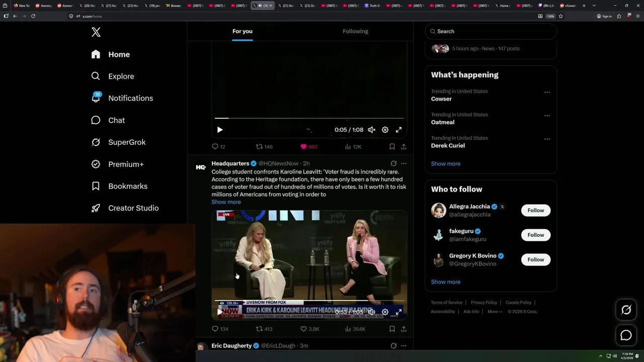Image resolution: width=644 pixels, height=362 pixels.
Task: Open Creator Studio in sidebar
Action: coord(125,208)
